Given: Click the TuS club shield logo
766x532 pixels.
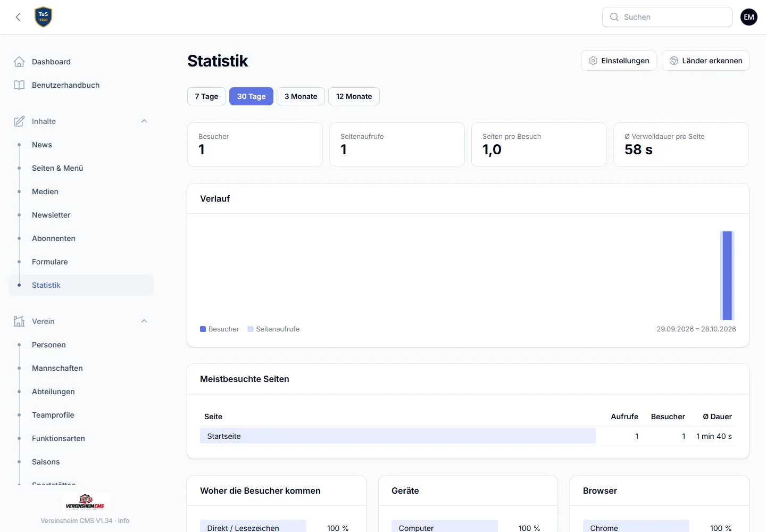Looking at the screenshot, I should (44, 17).
